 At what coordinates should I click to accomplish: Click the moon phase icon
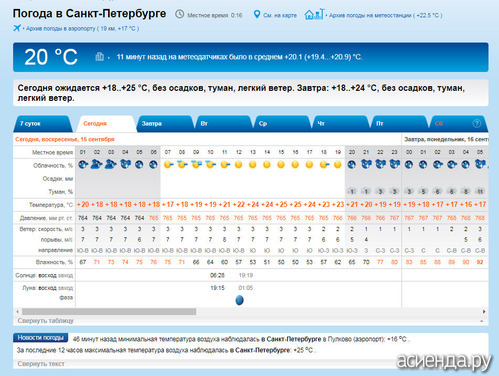239,300
